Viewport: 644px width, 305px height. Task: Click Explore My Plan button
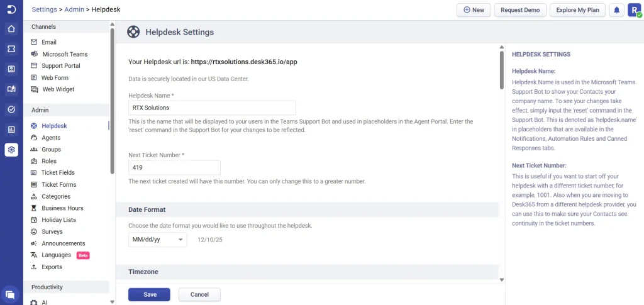coord(577,10)
